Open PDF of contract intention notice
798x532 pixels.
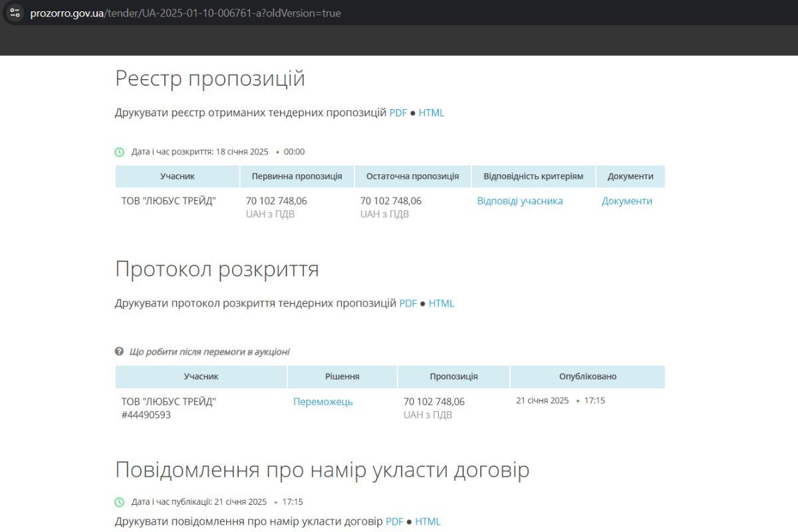click(394, 521)
